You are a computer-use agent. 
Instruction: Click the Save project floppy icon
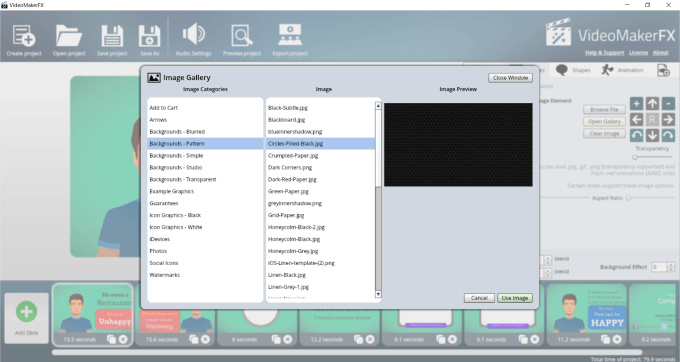pyautogui.click(x=112, y=36)
